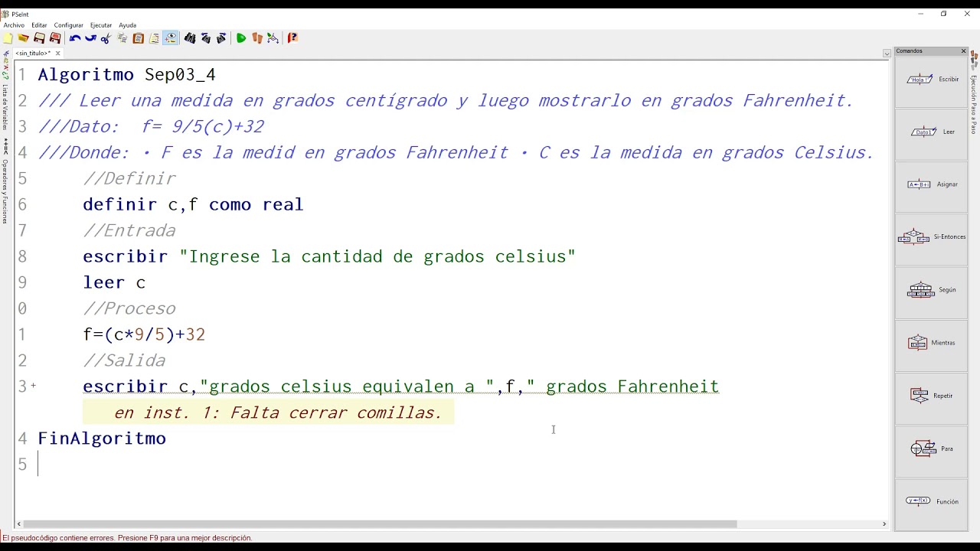Click the error marker beside line 13
This screenshot has width=980, height=551.
pyautogui.click(x=33, y=386)
